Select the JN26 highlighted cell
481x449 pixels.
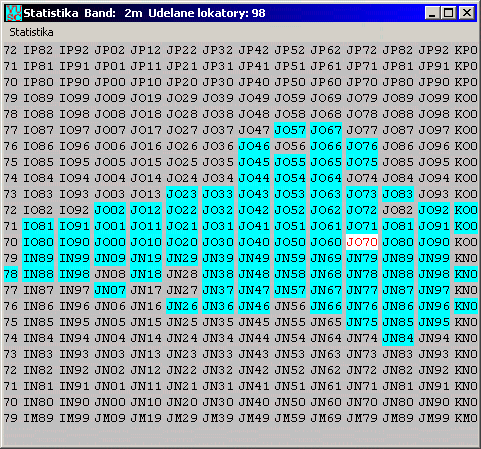coord(182,306)
